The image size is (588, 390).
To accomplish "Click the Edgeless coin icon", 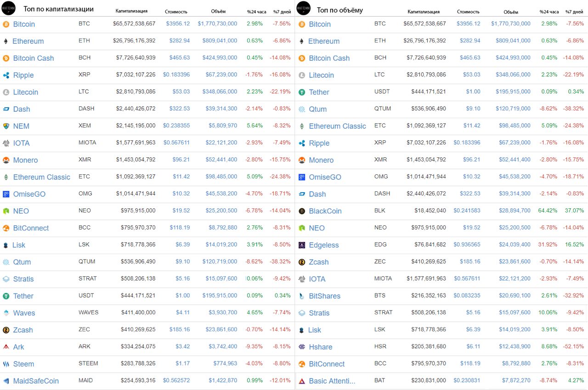I will (x=302, y=245).
